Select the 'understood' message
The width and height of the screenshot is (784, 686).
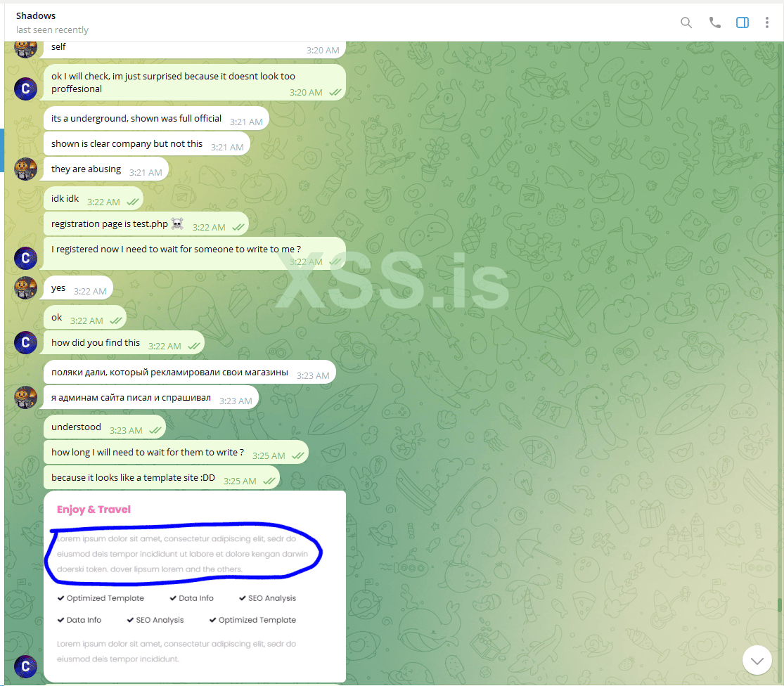coord(105,427)
